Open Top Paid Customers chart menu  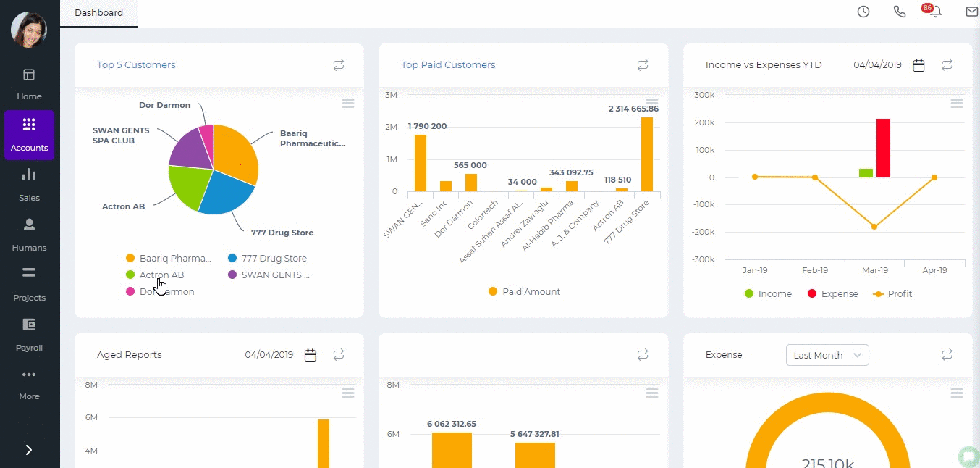(652, 104)
